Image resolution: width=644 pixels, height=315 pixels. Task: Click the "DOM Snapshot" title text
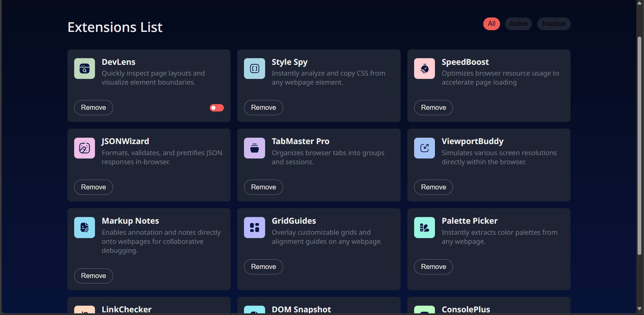301,309
